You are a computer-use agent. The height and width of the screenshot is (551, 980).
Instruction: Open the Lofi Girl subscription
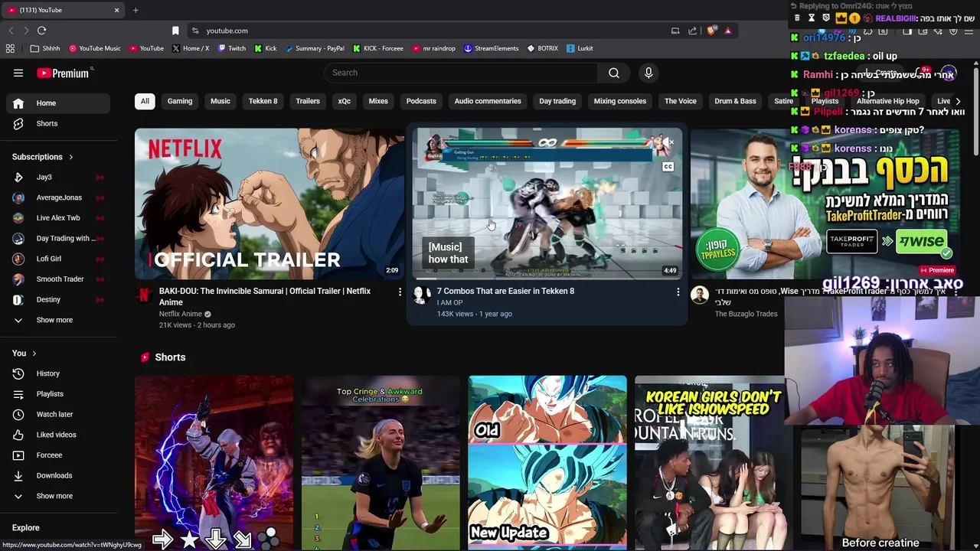click(x=58, y=259)
